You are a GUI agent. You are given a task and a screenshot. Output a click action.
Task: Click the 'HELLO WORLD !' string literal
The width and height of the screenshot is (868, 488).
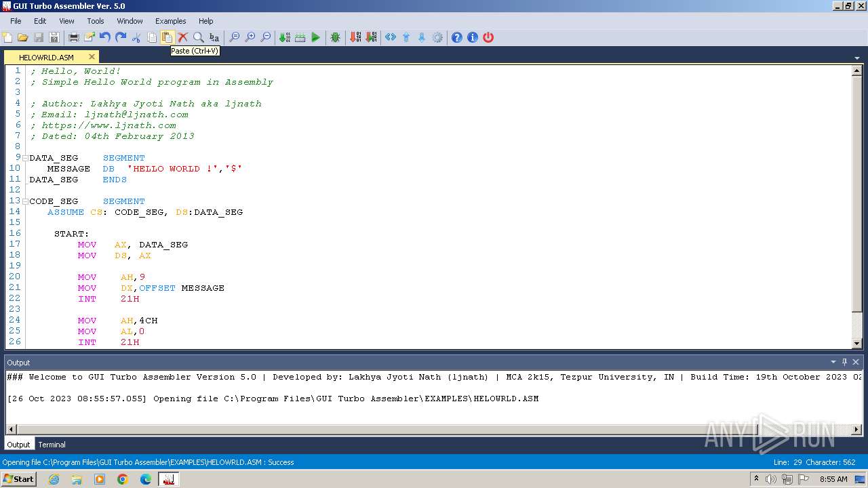point(173,169)
